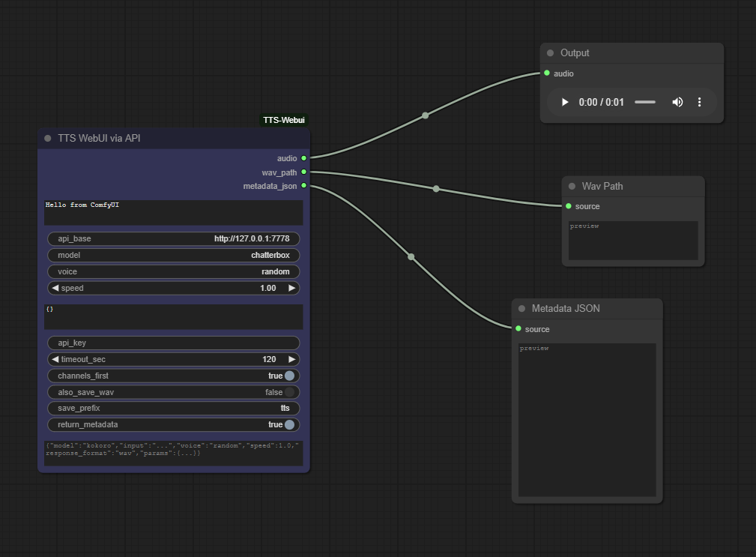
Task: Click the 0:00 / 0:01 time display
Action: (601, 102)
